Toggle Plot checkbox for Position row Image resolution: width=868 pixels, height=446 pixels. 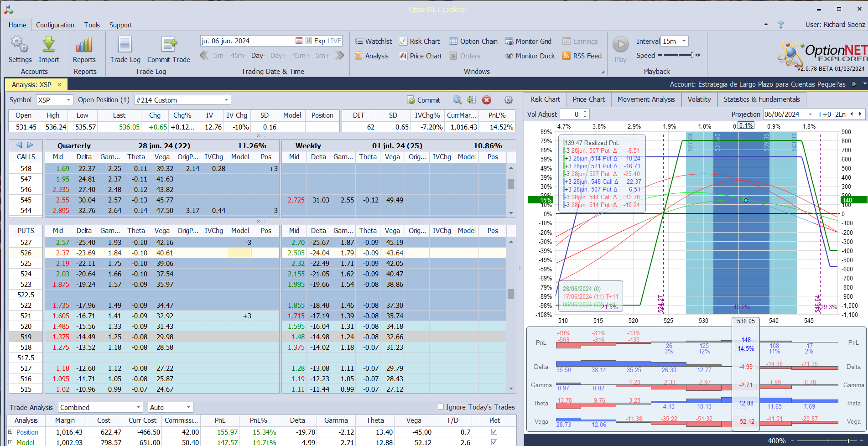pos(494,431)
